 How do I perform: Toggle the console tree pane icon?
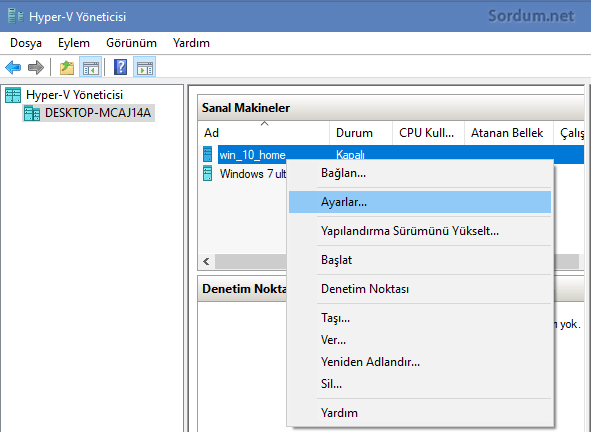pos(90,67)
